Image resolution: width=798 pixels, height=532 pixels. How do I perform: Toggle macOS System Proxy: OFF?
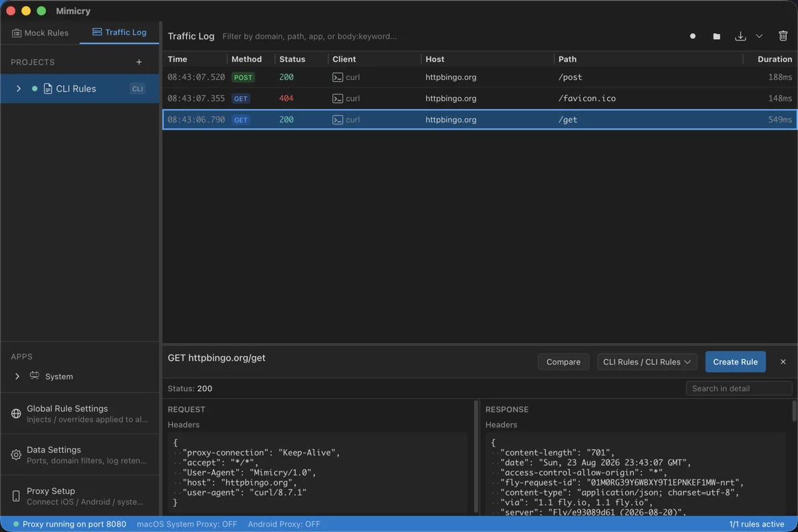pyautogui.click(x=187, y=524)
